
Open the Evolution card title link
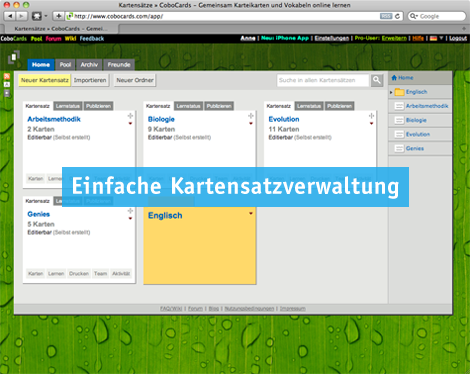click(284, 119)
